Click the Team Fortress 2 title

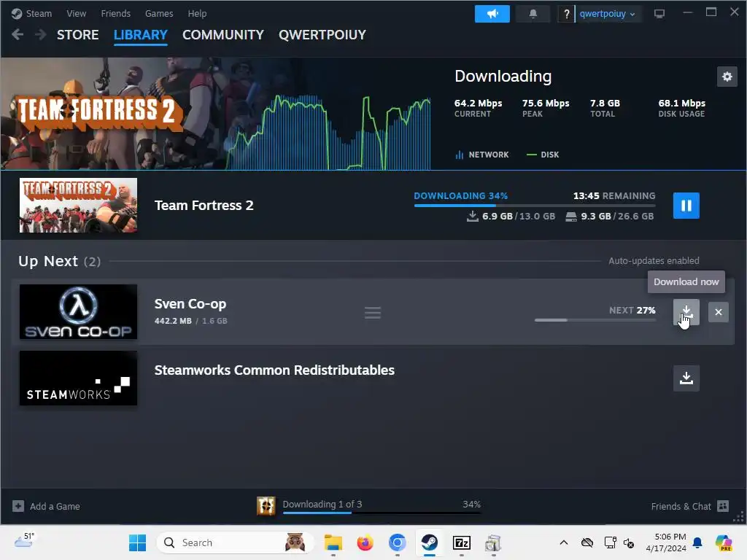click(x=204, y=205)
